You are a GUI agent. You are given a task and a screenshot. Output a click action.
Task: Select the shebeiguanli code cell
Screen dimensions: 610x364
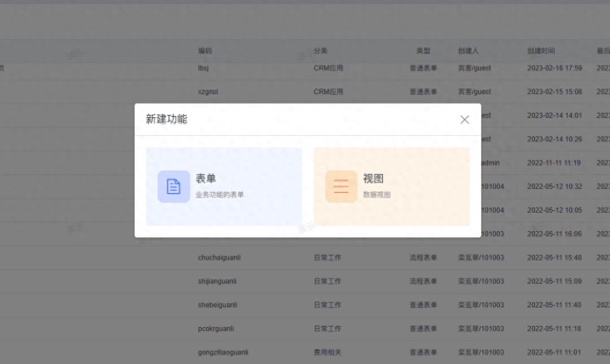[217, 305]
